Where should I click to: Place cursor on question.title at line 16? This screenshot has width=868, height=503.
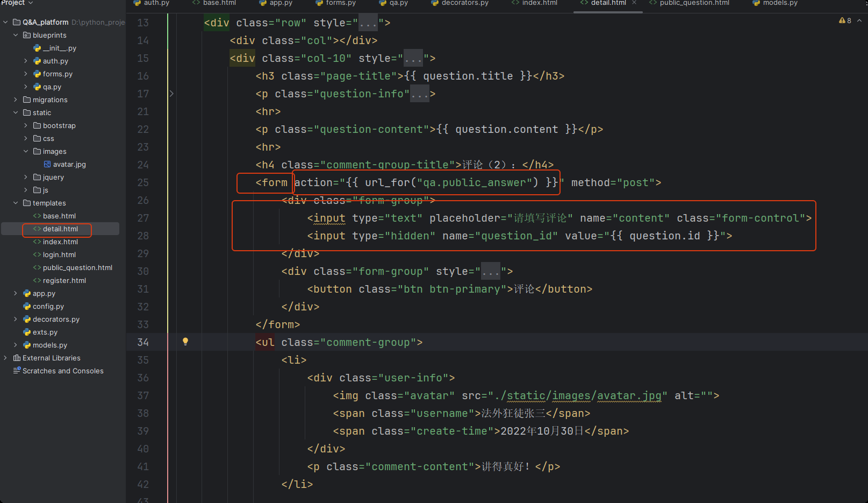[x=468, y=76]
